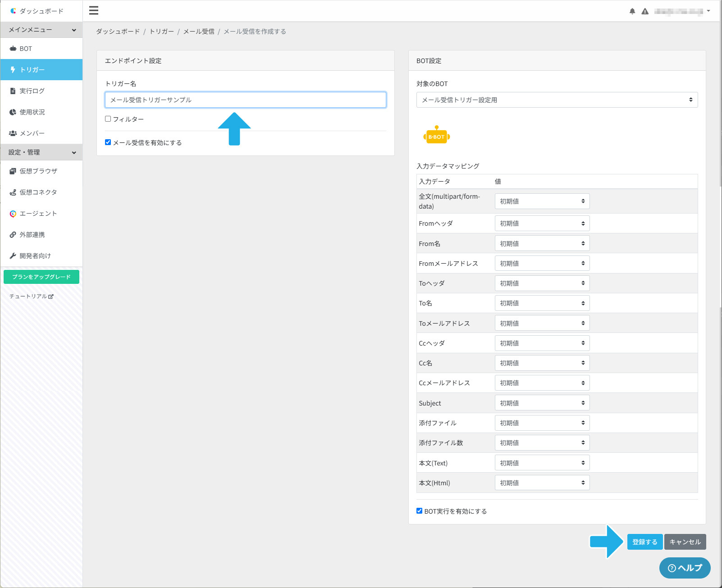Click the 外部連携 link chain icon
The image size is (722, 588).
(13, 235)
